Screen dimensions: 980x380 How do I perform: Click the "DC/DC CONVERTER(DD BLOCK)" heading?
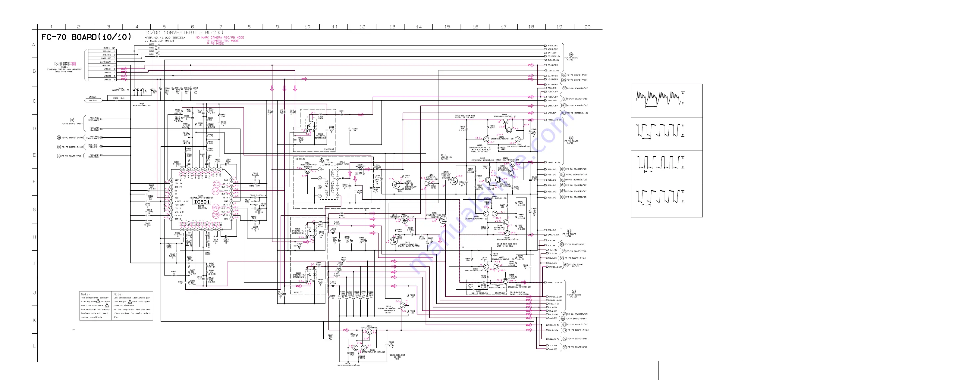click(x=184, y=33)
